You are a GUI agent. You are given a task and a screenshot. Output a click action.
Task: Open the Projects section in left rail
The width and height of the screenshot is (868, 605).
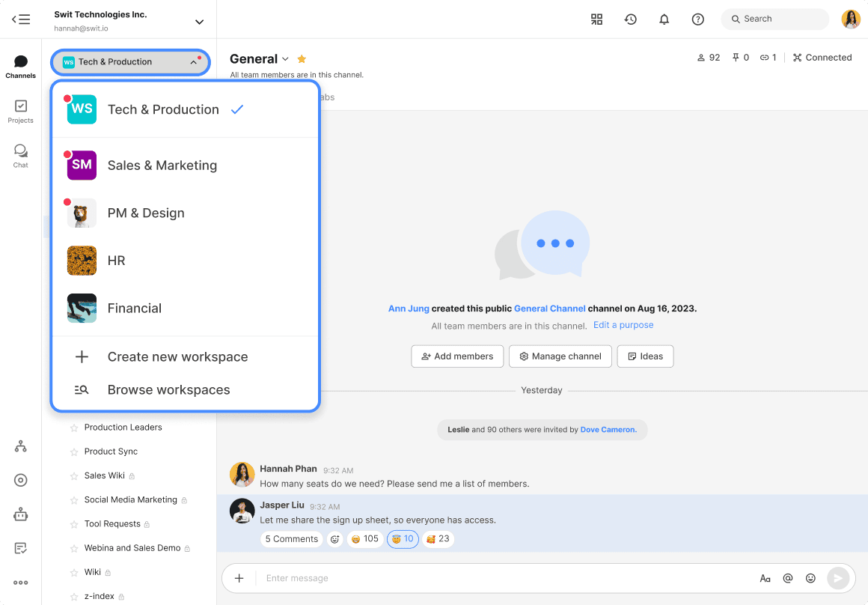coord(20,112)
